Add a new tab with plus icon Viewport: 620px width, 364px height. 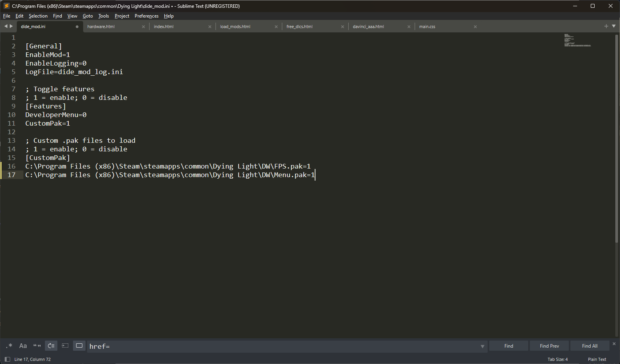(x=606, y=26)
